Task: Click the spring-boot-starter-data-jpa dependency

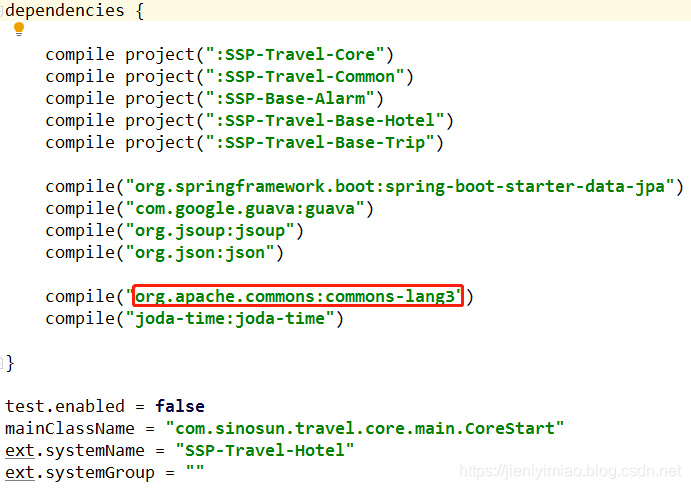Action: point(400,187)
